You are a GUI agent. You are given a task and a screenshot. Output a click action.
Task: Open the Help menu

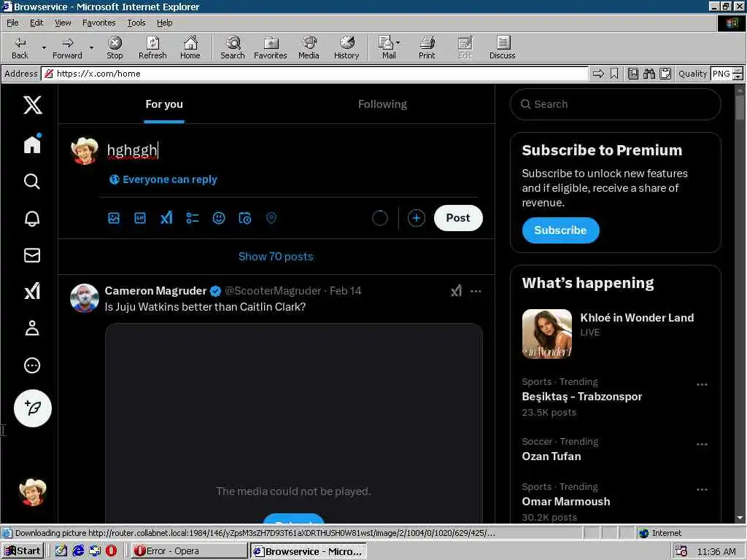pyautogui.click(x=164, y=23)
